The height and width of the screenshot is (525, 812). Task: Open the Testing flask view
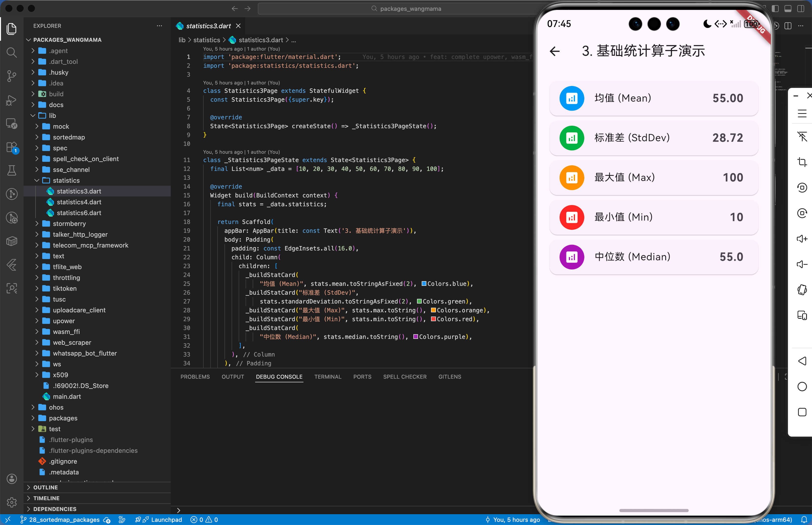(12, 170)
